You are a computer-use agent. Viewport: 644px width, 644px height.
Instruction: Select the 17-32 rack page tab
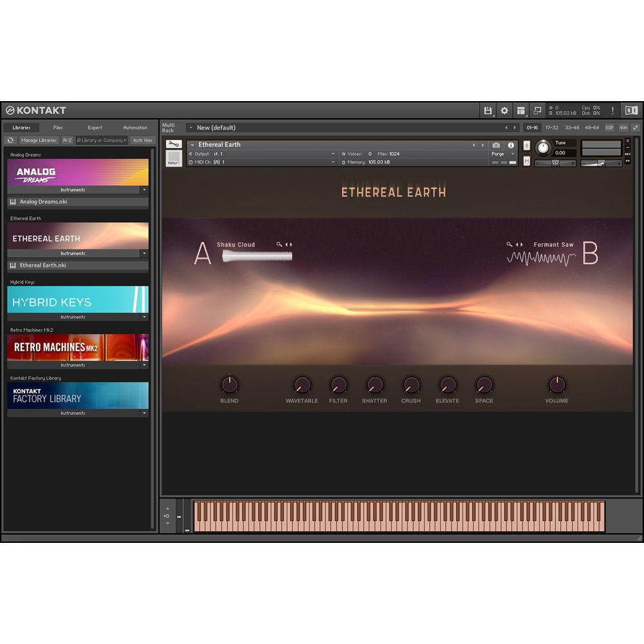pos(551,128)
